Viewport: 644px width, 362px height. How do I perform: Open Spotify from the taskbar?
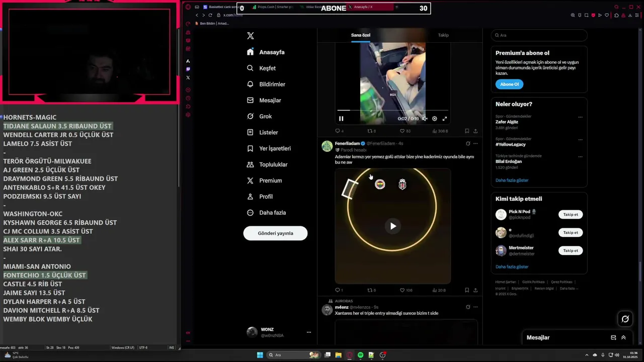(x=360, y=355)
